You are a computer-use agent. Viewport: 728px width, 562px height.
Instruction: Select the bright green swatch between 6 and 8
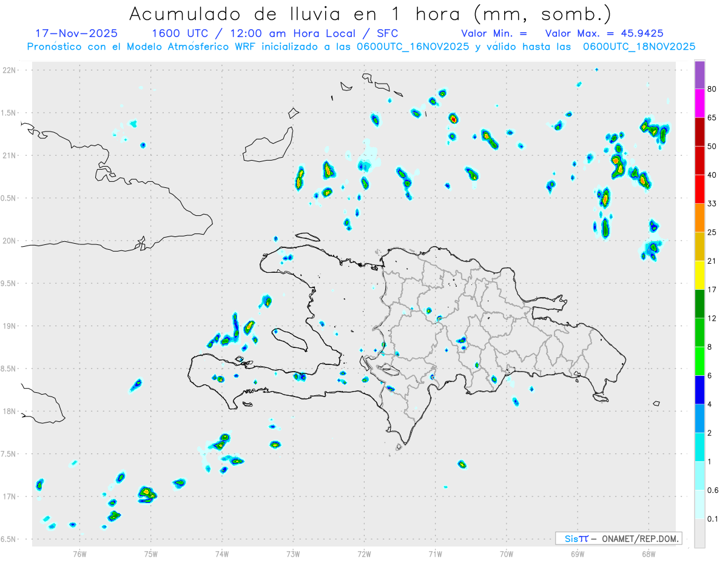[x=699, y=361]
